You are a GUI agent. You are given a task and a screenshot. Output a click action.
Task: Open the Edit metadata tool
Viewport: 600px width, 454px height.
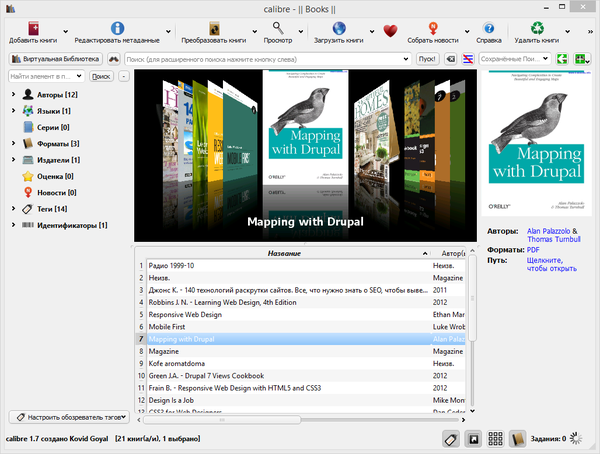119,29
